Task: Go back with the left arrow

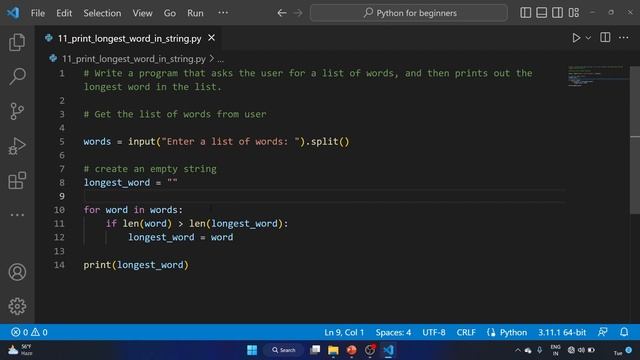Action: point(282,13)
